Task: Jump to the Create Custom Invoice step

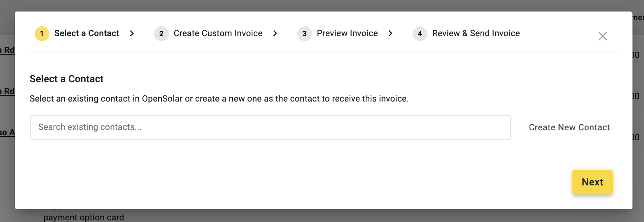Action: (x=218, y=34)
